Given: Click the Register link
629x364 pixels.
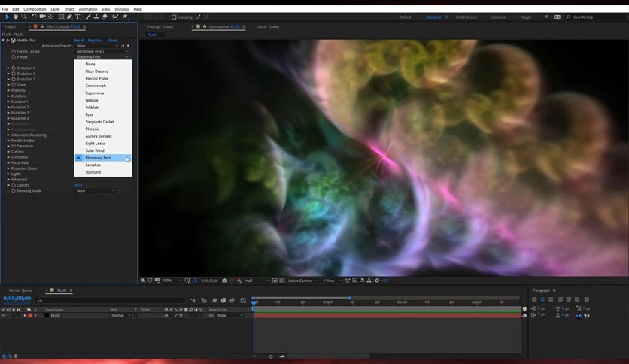Looking at the screenshot, I should [95, 41].
